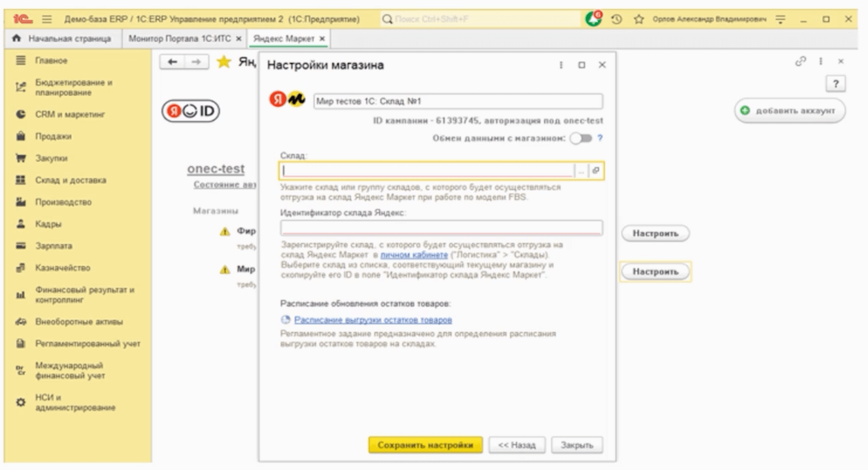Click the Регламентированный учет icon
868x470 pixels.
coord(21,344)
